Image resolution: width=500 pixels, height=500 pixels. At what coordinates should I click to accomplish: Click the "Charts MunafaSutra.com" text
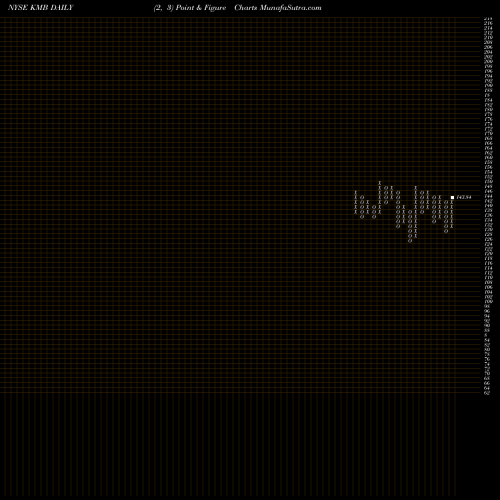[x=278, y=8]
